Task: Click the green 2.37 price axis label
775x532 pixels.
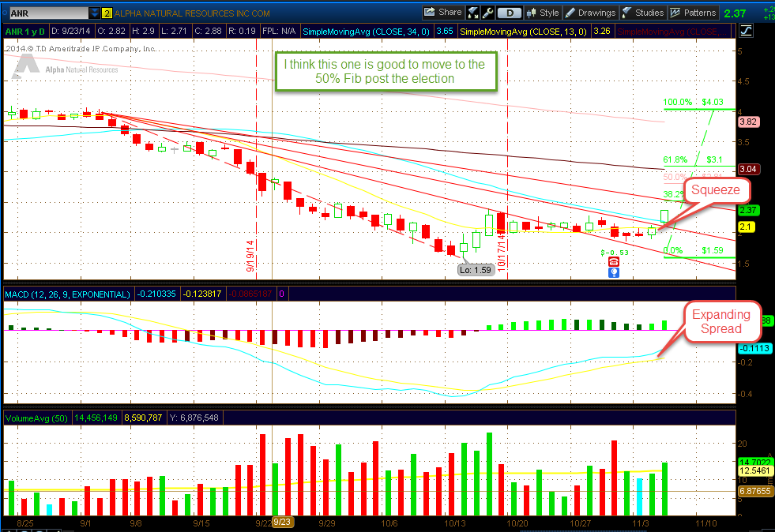Action: point(748,210)
